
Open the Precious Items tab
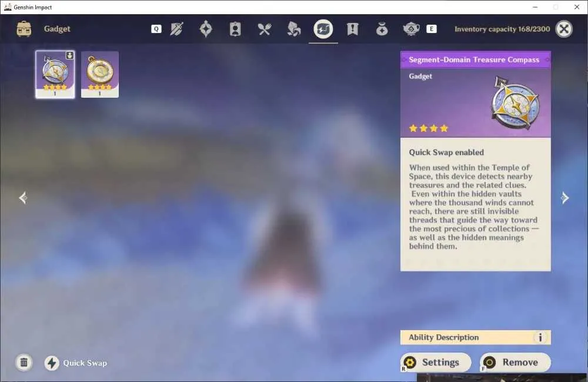click(x=382, y=29)
